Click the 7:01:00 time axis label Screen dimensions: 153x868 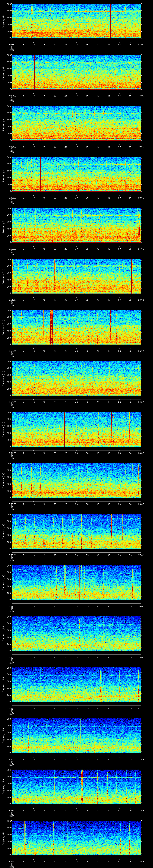tap(12, 810)
